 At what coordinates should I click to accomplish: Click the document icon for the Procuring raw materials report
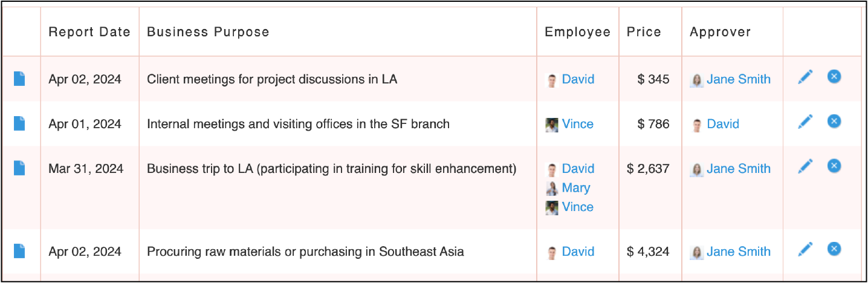19,251
